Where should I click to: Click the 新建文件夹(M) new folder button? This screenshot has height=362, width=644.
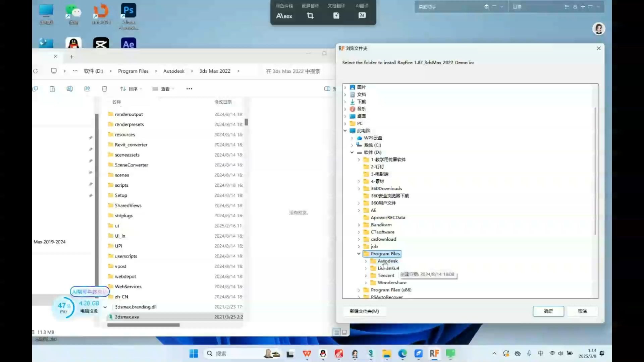364,311
